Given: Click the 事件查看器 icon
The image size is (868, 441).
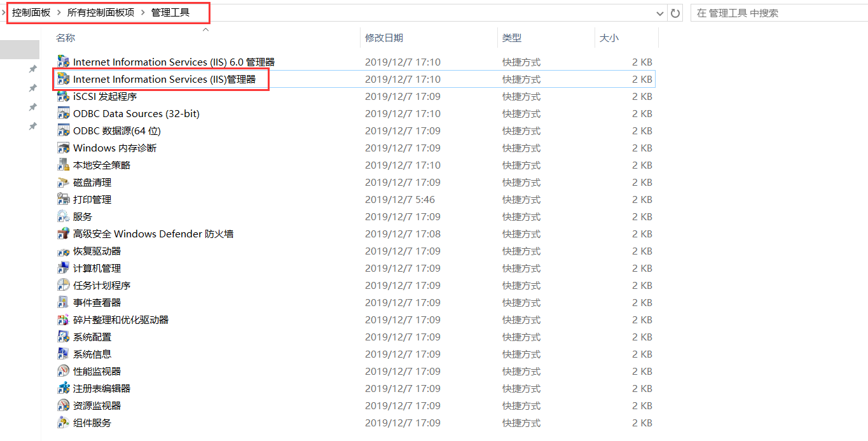Looking at the screenshot, I should coord(63,302).
